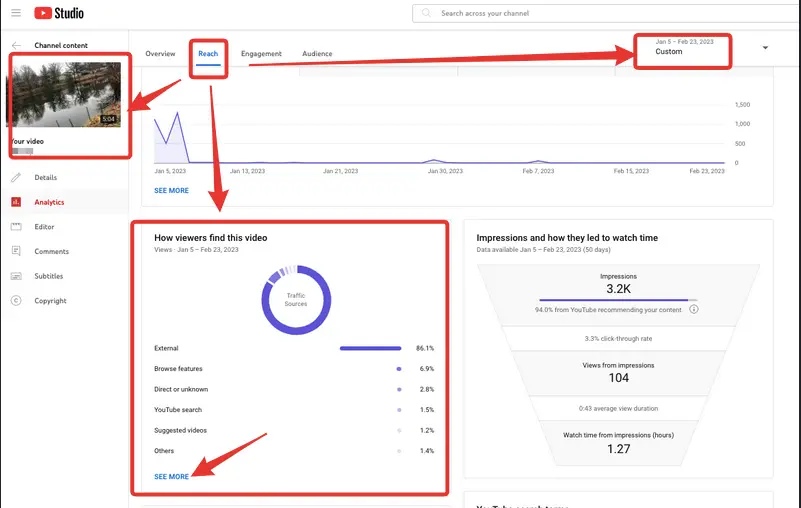The height and width of the screenshot is (508, 801).
Task: Expand the Custom date range dropdown
Action: pyautogui.click(x=682, y=50)
